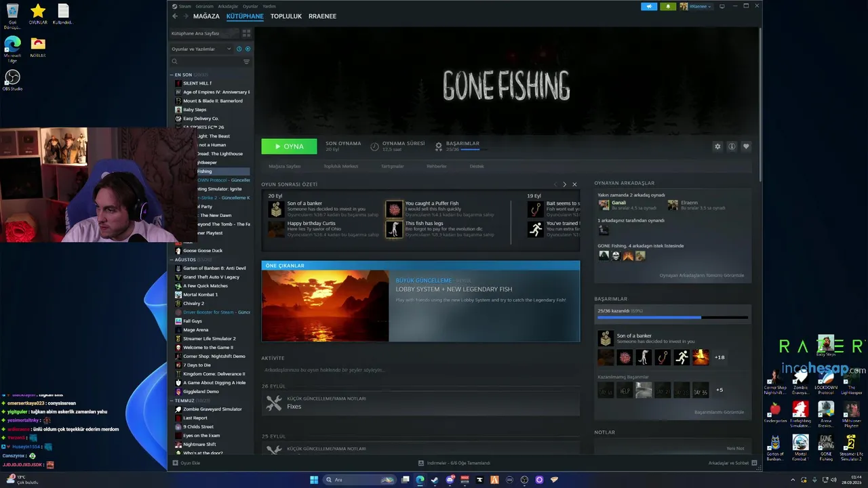Image resolution: width=868 pixels, height=488 pixels.
Task: Click activity comment input field
Action: tap(420, 370)
